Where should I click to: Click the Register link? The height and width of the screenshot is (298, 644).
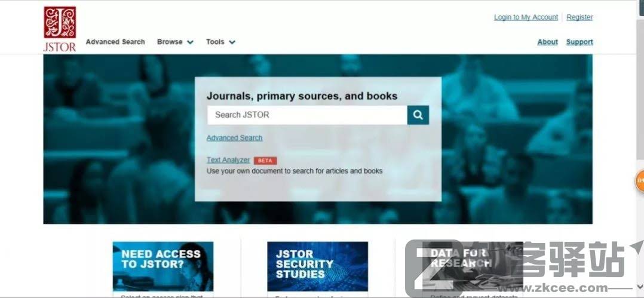tap(579, 17)
